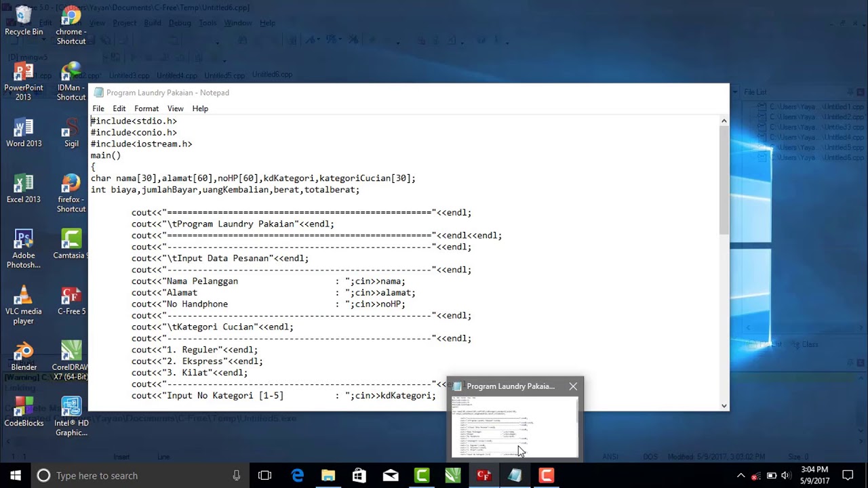Click the "\tKategori Cucian" cout line
The width and height of the screenshot is (868, 488).
pyautogui.click(x=212, y=327)
